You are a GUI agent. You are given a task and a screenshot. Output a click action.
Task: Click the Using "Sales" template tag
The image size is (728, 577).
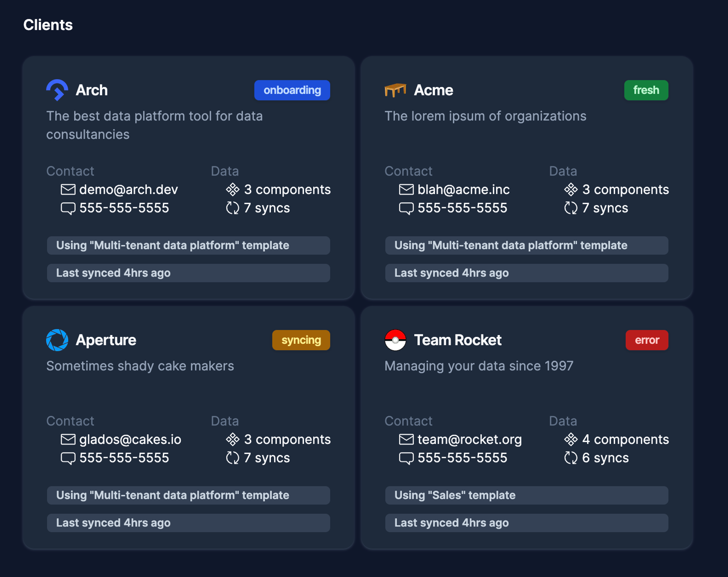[527, 496]
